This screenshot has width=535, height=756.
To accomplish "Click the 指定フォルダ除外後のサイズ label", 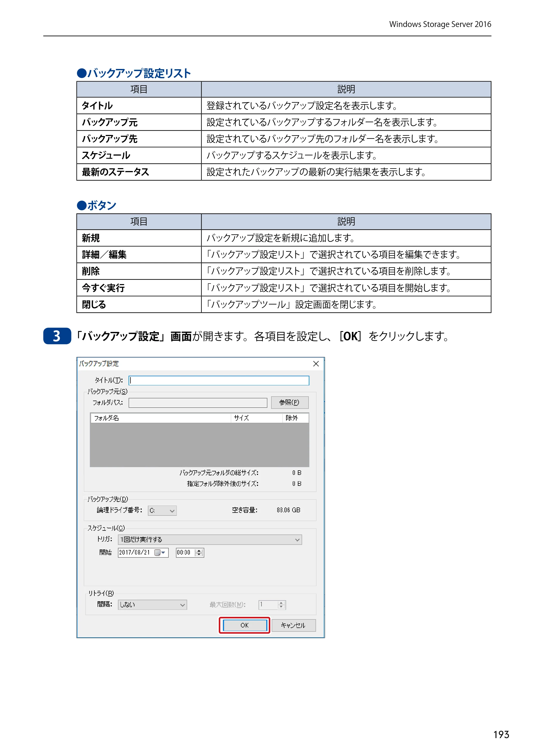I will [223, 484].
